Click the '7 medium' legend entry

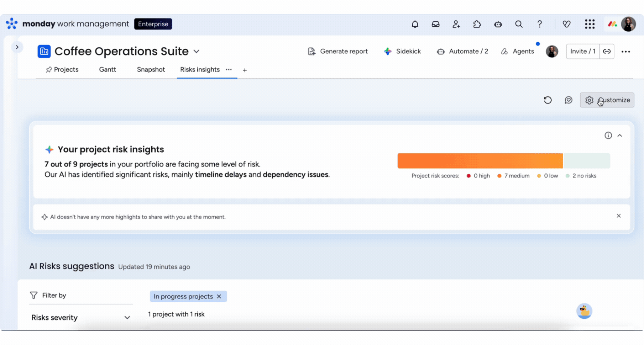(x=513, y=176)
